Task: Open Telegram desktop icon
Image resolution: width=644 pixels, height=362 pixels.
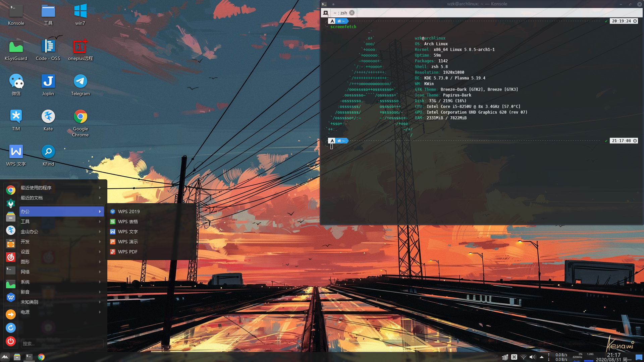Action: coord(80,85)
